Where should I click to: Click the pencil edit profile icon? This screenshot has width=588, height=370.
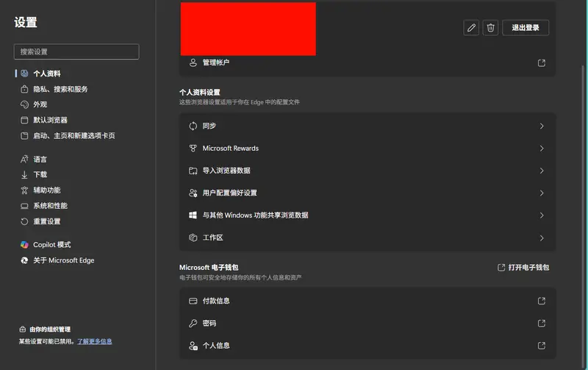471,28
